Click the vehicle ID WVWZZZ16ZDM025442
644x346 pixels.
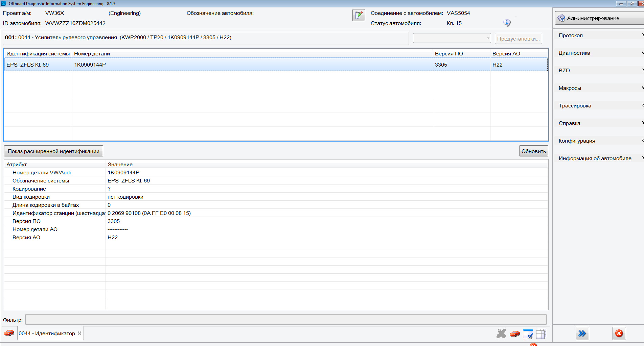[x=75, y=23]
